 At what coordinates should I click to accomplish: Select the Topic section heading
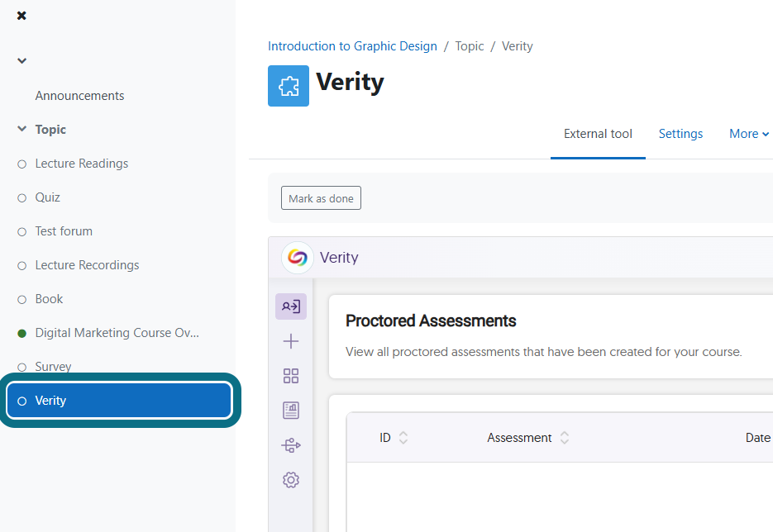point(50,130)
